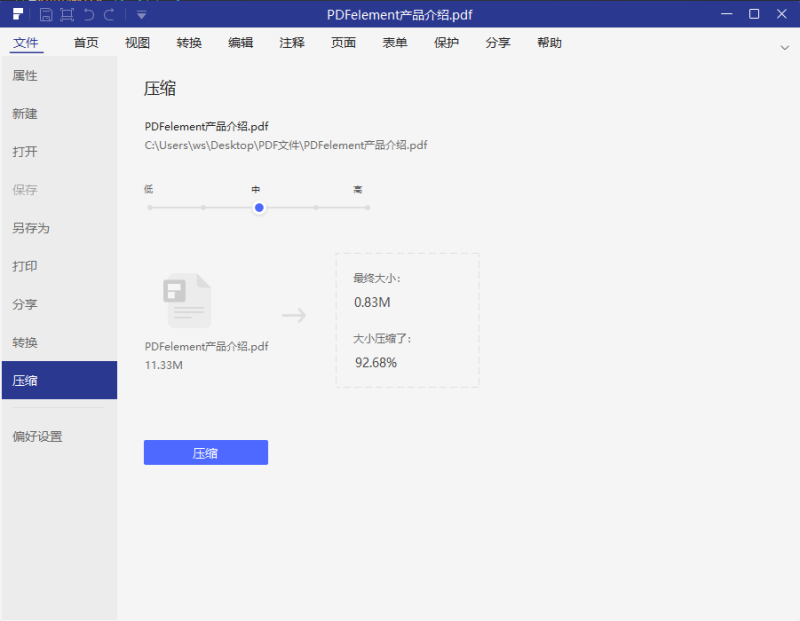Click the blue 压缩 button
Screen dimensions: 800x621
[206, 453]
